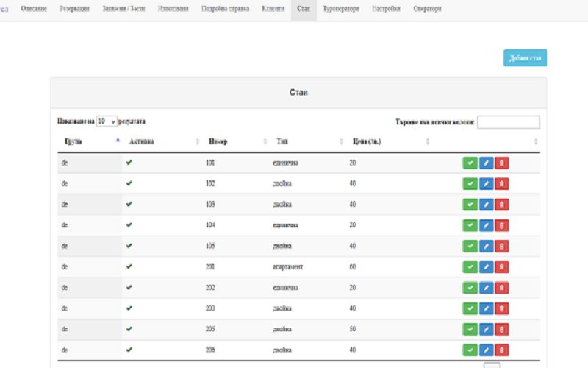Open the Резервации tab in the navigation

click(75, 9)
